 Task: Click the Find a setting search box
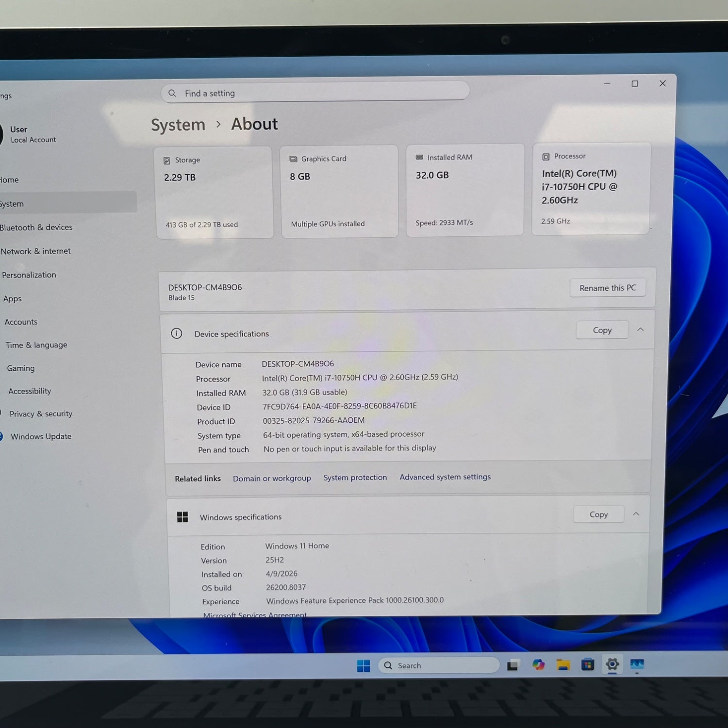[x=315, y=93]
